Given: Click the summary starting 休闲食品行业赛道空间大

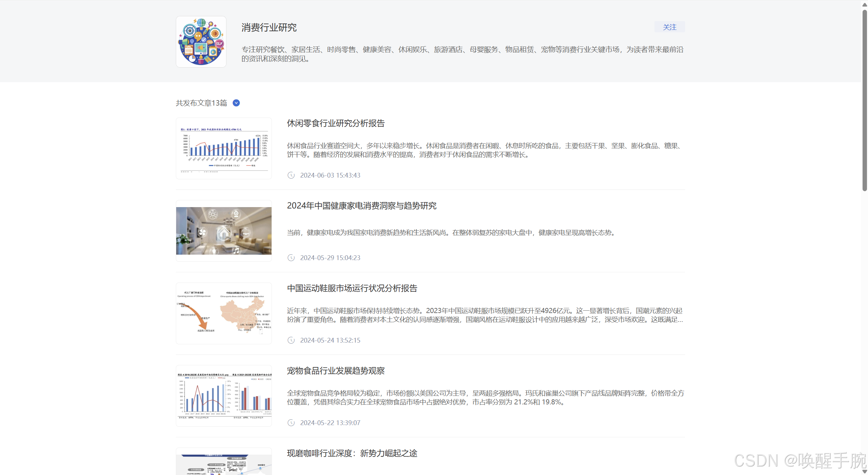Looking at the screenshot, I should (x=485, y=150).
